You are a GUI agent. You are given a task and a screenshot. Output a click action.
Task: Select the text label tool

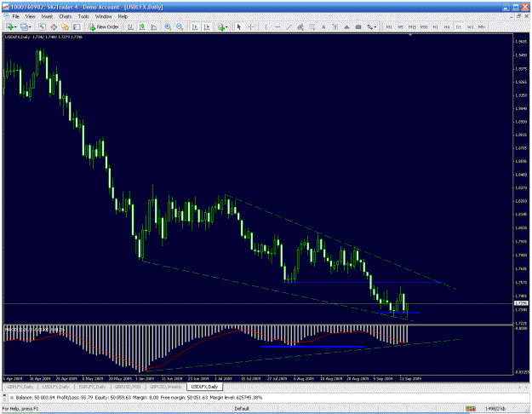(335, 26)
